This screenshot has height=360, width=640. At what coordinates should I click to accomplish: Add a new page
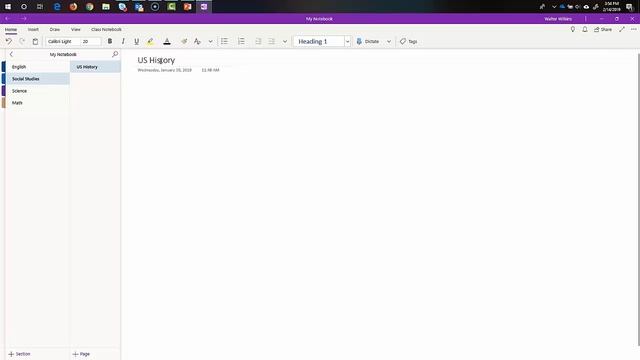click(81, 354)
